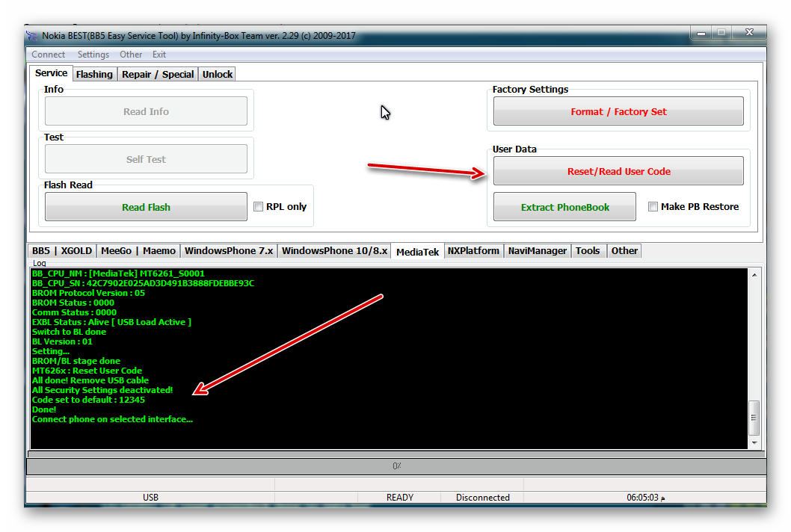Screen dimensions: 791x532
Task: Select the NaviManager tab
Action: (x=538, y=250)
